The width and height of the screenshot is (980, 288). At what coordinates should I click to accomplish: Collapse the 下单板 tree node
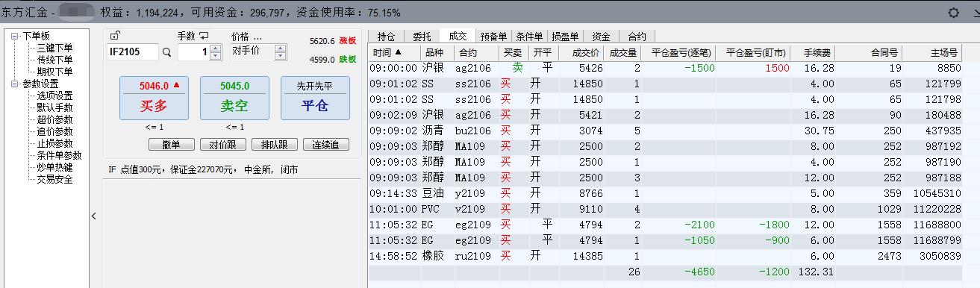click(x=14, y=36)
